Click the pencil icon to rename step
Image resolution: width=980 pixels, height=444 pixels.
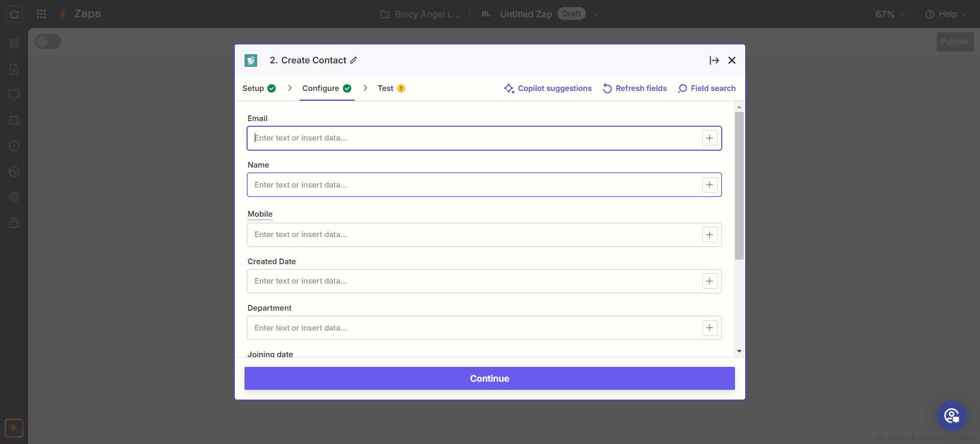pos(354,60)
